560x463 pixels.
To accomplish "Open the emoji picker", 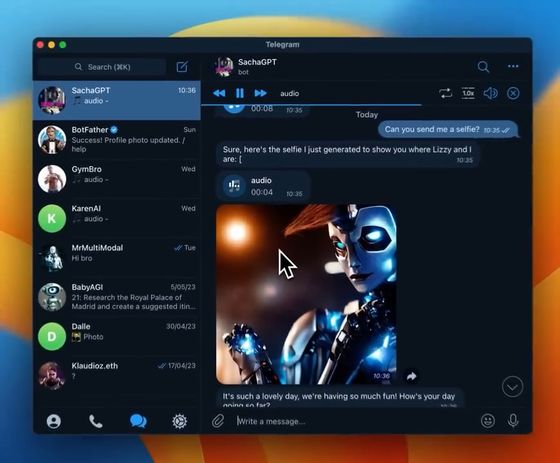I will [488, 421].
